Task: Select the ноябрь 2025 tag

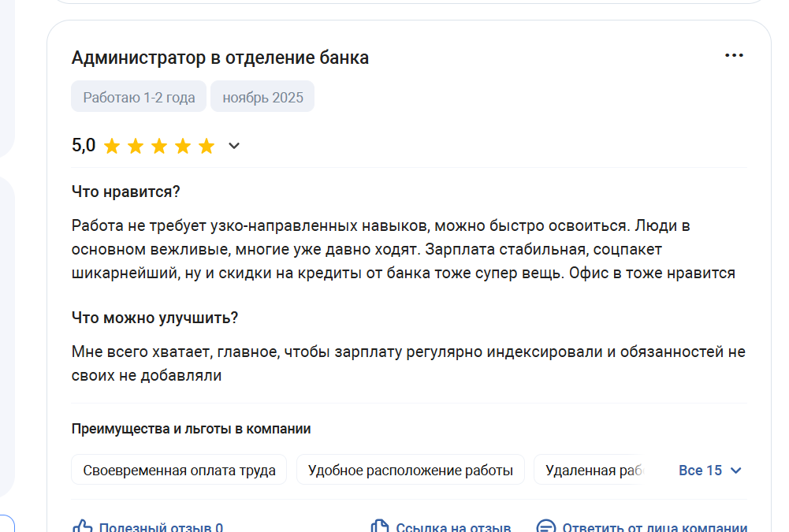Action: coord(262,98)
